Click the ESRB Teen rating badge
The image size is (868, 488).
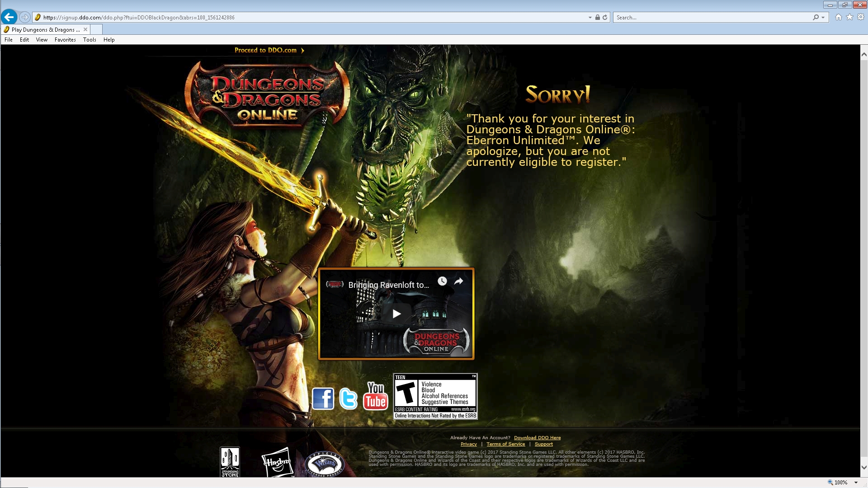(435, 396)
